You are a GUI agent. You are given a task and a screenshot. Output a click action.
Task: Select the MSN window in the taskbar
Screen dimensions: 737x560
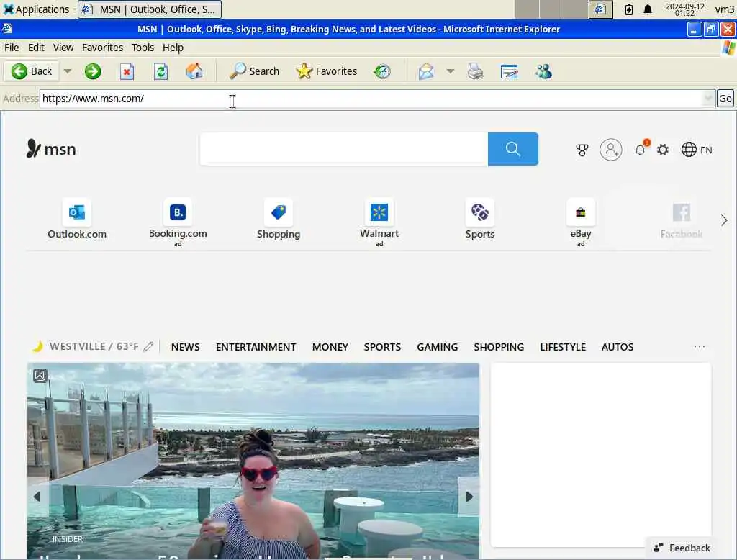pos(150,9)
